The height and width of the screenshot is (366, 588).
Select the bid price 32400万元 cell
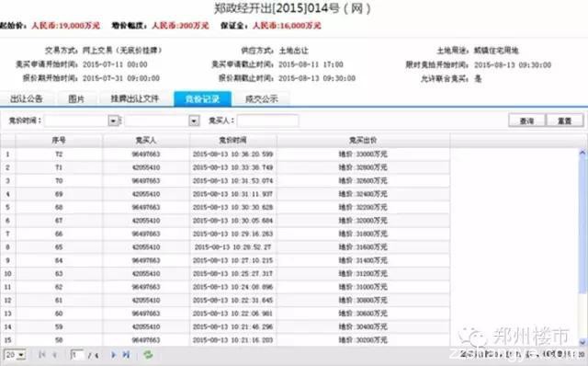(363, 194)
